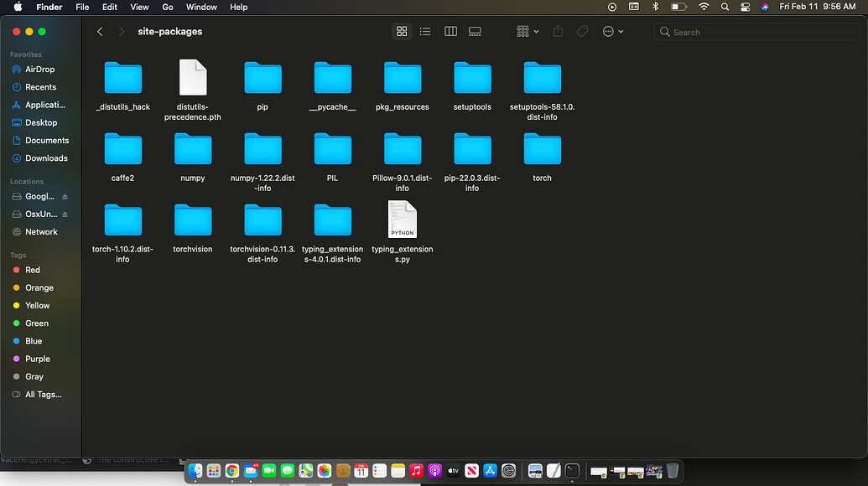Viewport: 868px width, 486px height.
Task: Open AirDrop from the sidebar
Action: (x=39, y=70)
